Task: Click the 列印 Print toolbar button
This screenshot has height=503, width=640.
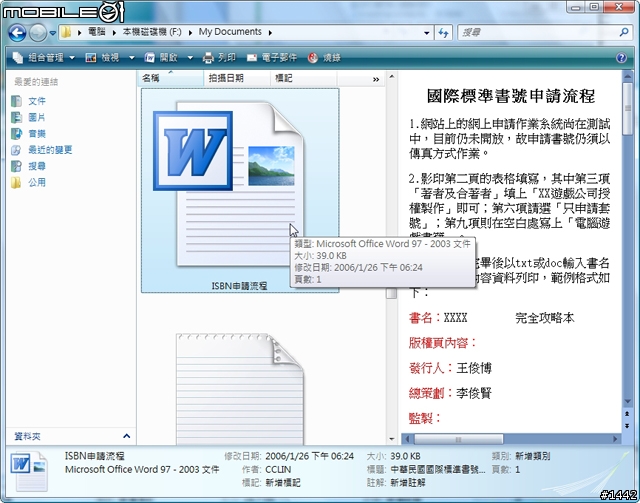Action: [x=219, y=58]
